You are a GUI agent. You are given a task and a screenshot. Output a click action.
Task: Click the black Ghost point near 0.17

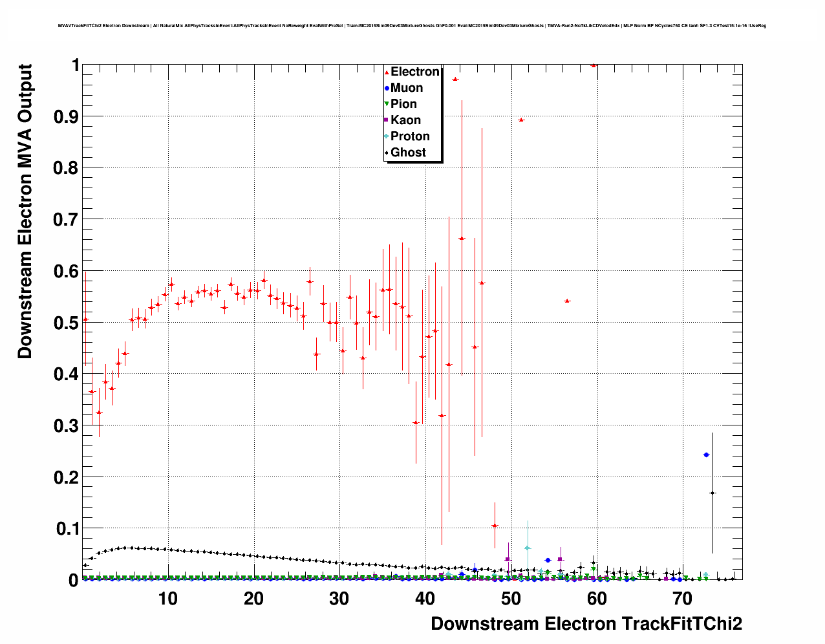[712, 493]
